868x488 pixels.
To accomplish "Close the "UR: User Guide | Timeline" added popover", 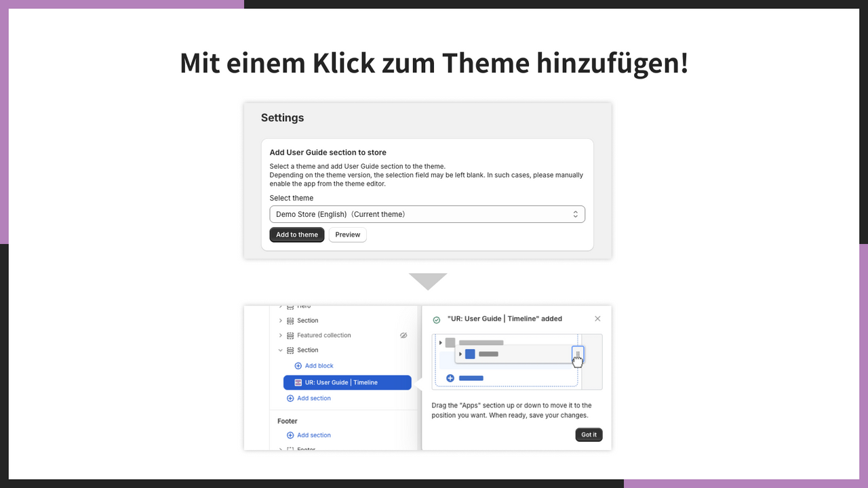I will [597, 319].
